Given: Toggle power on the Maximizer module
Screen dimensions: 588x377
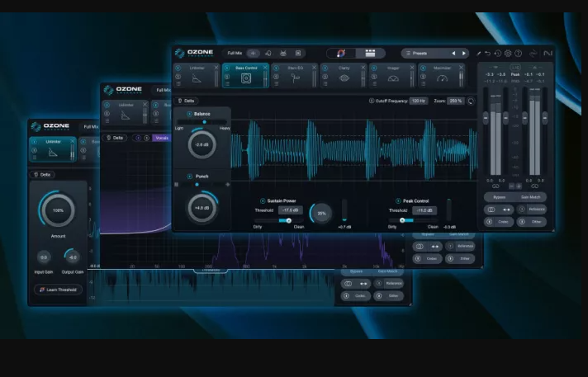Looking at the screenshot, I should coord(423,68).
